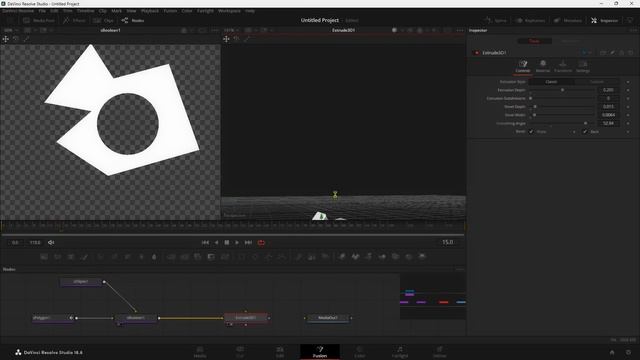
Task: Switch to the Transform tab in Inspector
Action: tap(563, 66)
